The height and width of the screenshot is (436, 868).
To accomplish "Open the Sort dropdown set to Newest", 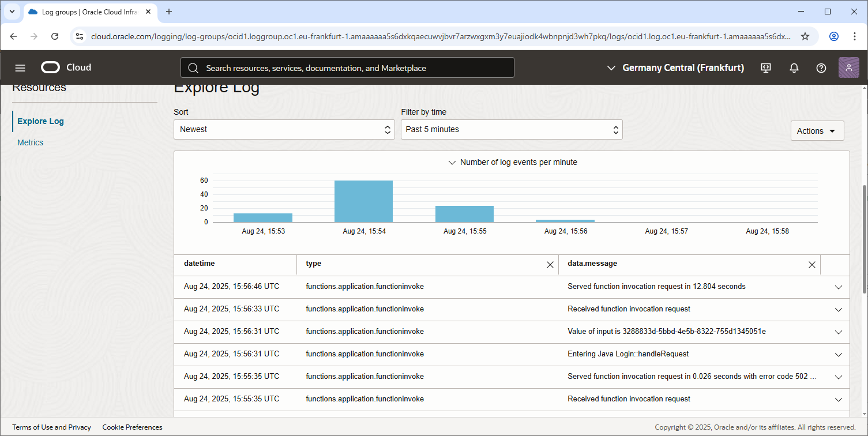I will (x=284, y=130).
